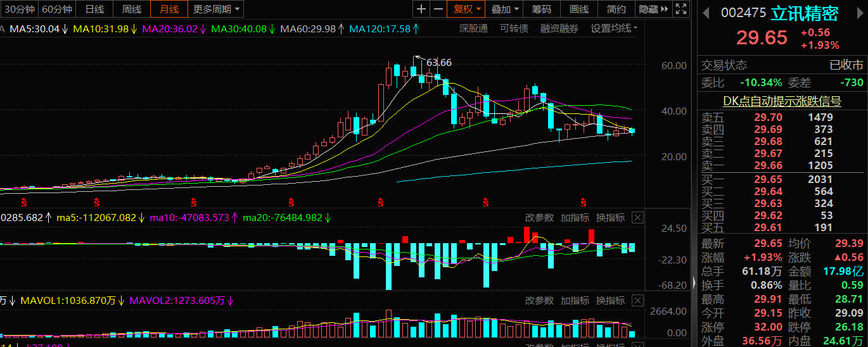Image resolution: width=868 pixels, height=347 pixels.
Task: Click the stock code 002475
Action: [x=744, y=13]
